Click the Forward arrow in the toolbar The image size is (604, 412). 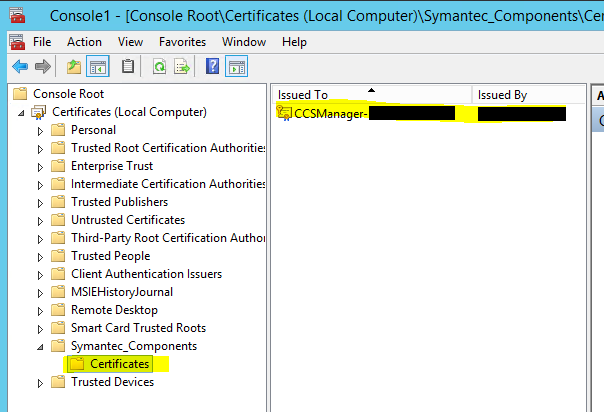pyautogui.click(x=42, y=67)
